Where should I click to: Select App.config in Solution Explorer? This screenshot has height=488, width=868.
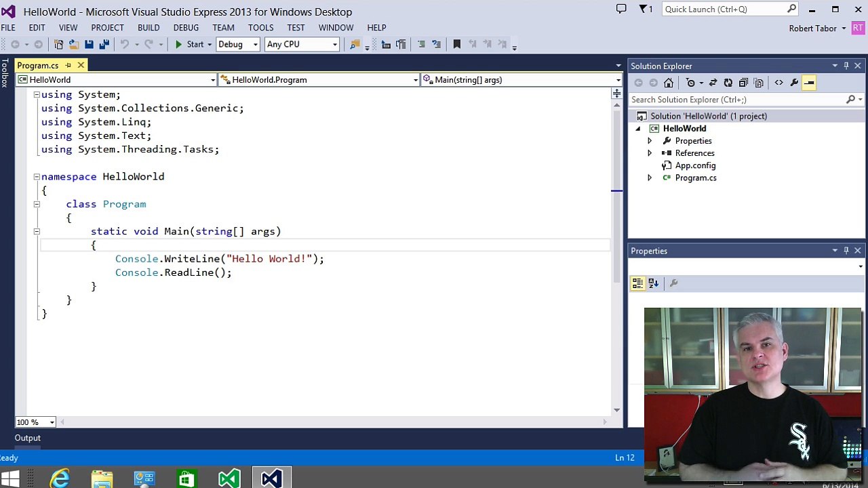[695, 165]
